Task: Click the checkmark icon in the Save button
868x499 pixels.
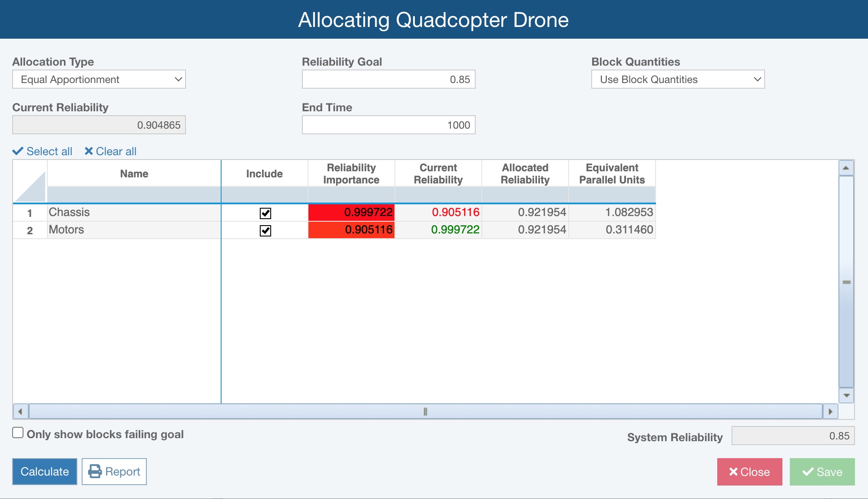Action: [809, 472]
